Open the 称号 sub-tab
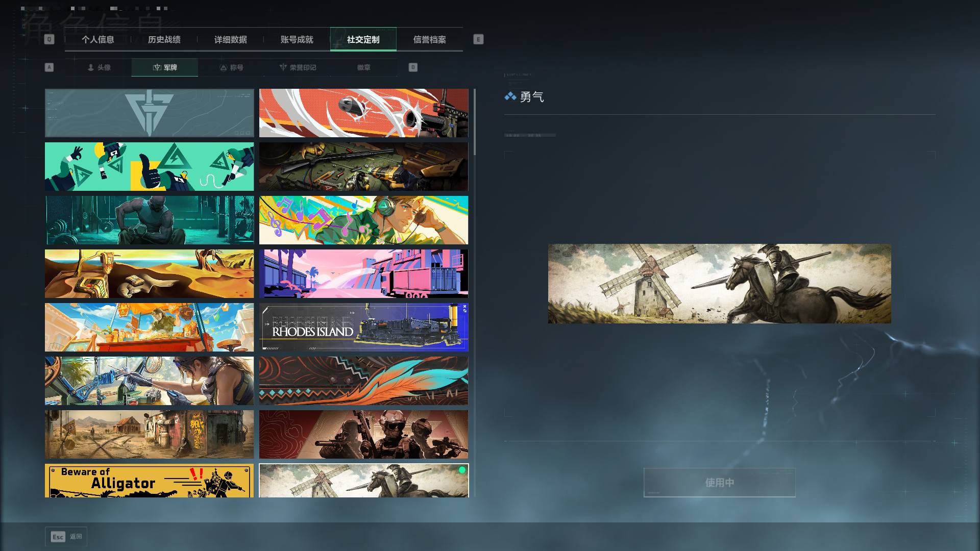 (x=231, y=67)
